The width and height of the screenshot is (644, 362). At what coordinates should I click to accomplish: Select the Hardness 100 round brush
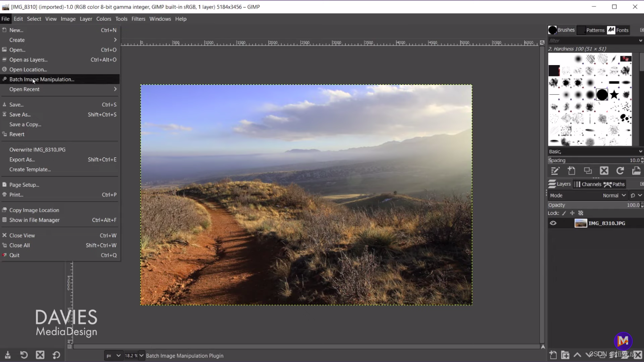[602, 95]
